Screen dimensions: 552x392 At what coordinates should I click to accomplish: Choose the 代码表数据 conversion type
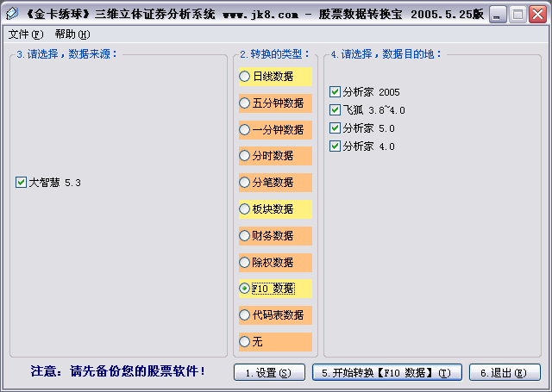(x=244, y=314)
